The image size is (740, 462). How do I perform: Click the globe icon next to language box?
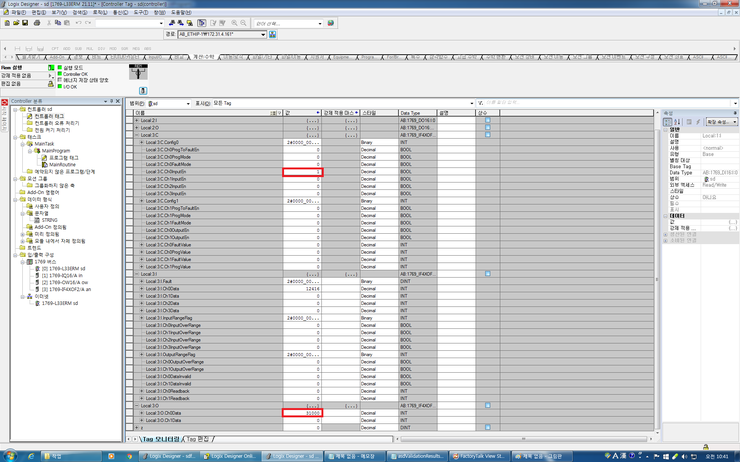pos(331,23)
